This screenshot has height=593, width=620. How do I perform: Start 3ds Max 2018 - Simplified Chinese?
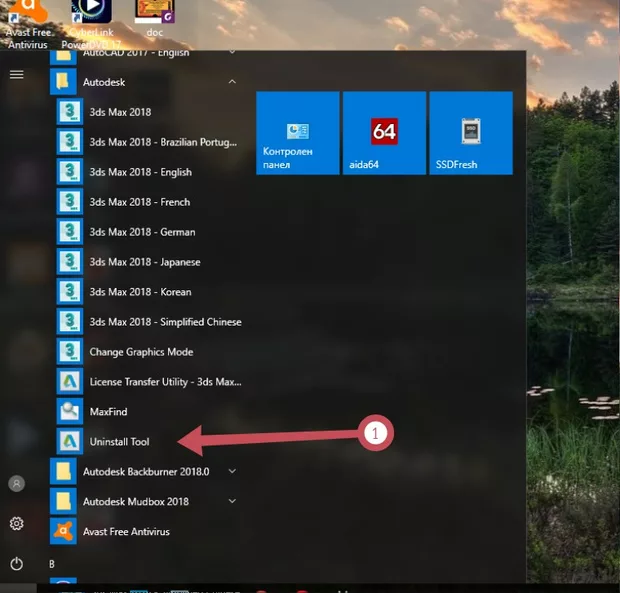pos(164,322)
